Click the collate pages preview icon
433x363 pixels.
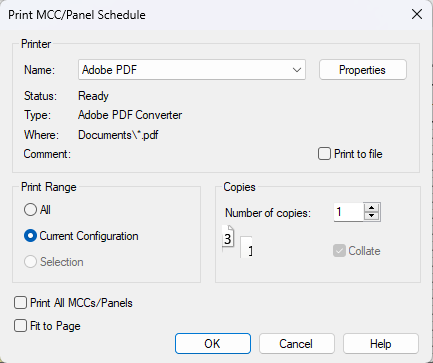point(237,241)
